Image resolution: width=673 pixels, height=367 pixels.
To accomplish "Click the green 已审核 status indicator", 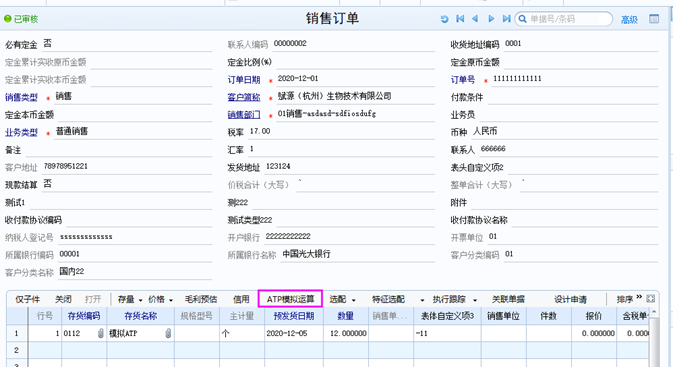I will point(21,19).
